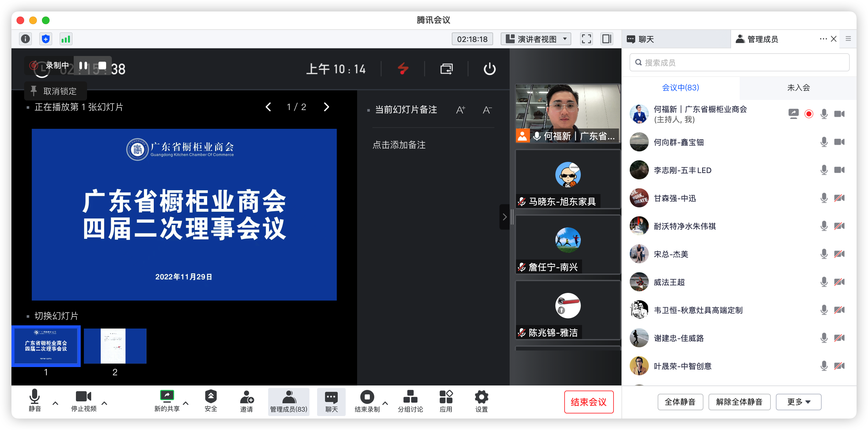868x430 pixels.
Task: Stop video with 停止视频 button
Action: (84, 401)
